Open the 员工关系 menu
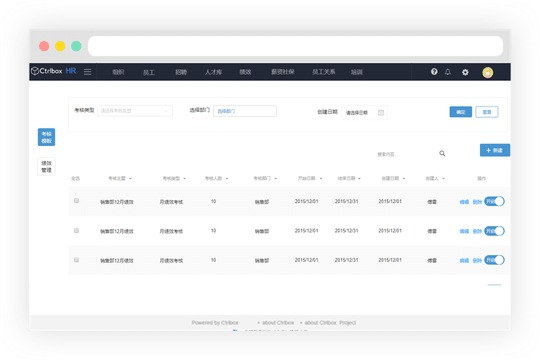This screenshot has height=360, width=540. [x=323, y=72]
